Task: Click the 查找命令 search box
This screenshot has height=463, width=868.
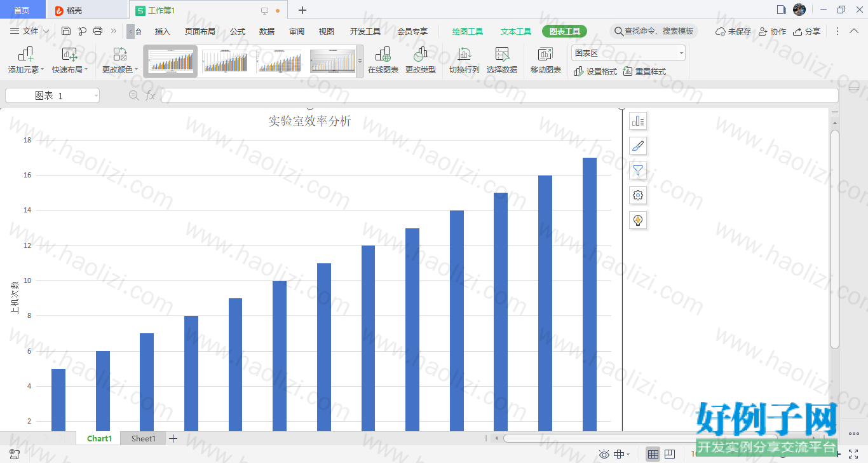Action: coord(654,31)
